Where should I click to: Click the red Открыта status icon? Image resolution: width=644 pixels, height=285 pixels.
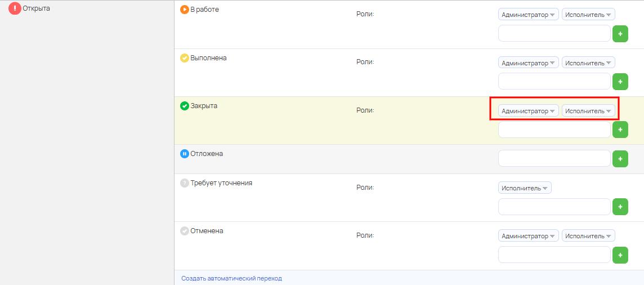15,8
